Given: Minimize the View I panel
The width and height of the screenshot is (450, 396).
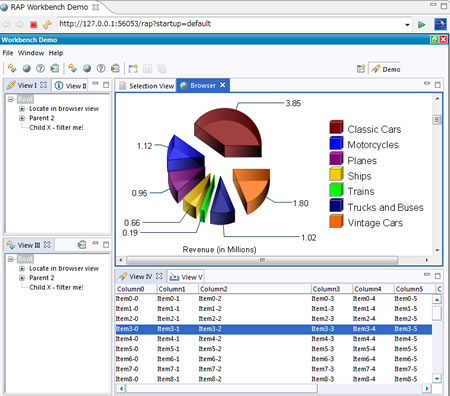Looking at the screenshot, I should coord(95,83).
